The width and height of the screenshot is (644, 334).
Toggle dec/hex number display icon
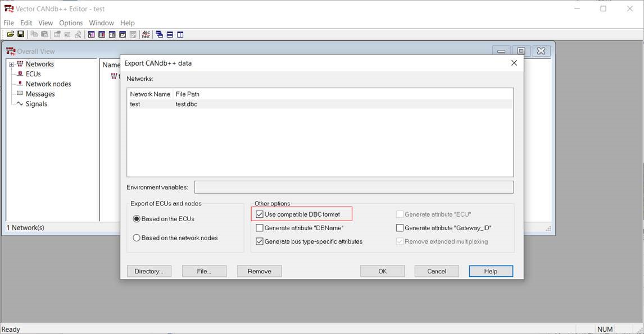click(x=146, y=34)
